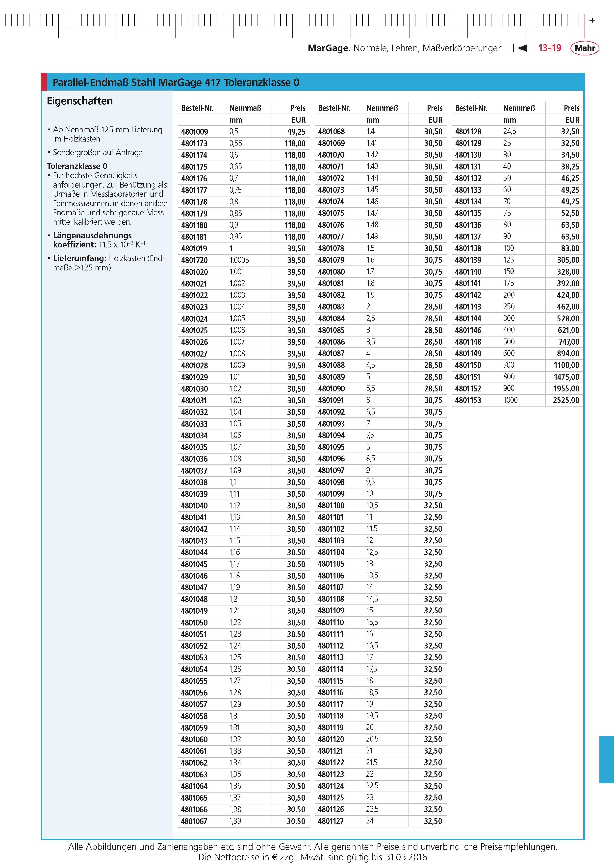Click order number 4801079
The width and height of the screenshot is (614, 868).
click(x=332, y=261)
